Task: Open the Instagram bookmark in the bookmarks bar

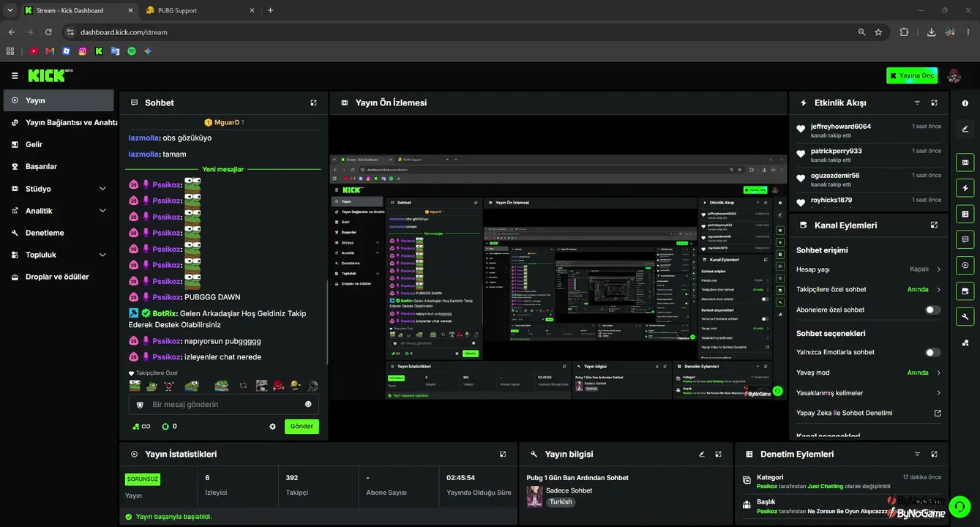Action: pyautogui.click(x=83, y=51)
